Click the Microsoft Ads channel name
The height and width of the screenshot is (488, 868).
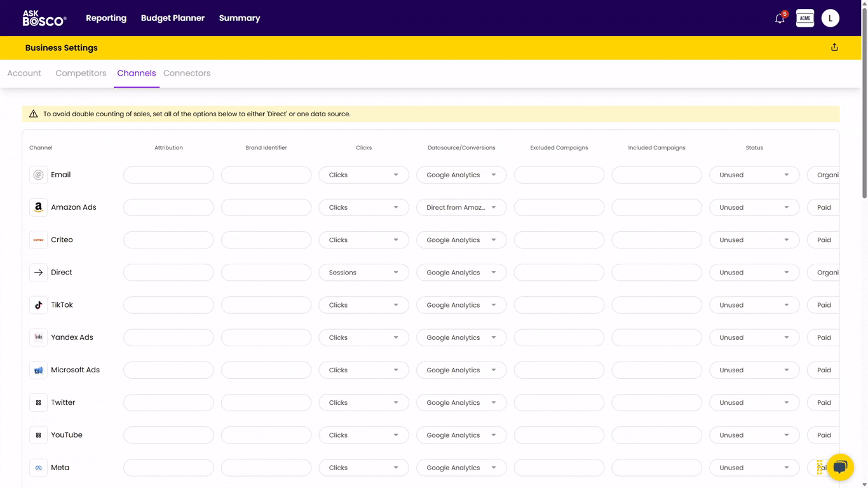click(75, 370)
